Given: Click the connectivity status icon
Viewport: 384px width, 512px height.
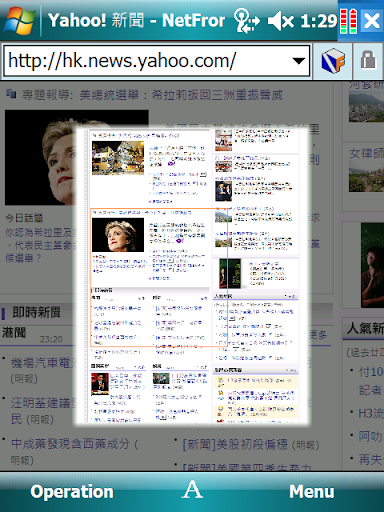Looking at the screenshot, I should pyautogui.click(x=247, y=21).
